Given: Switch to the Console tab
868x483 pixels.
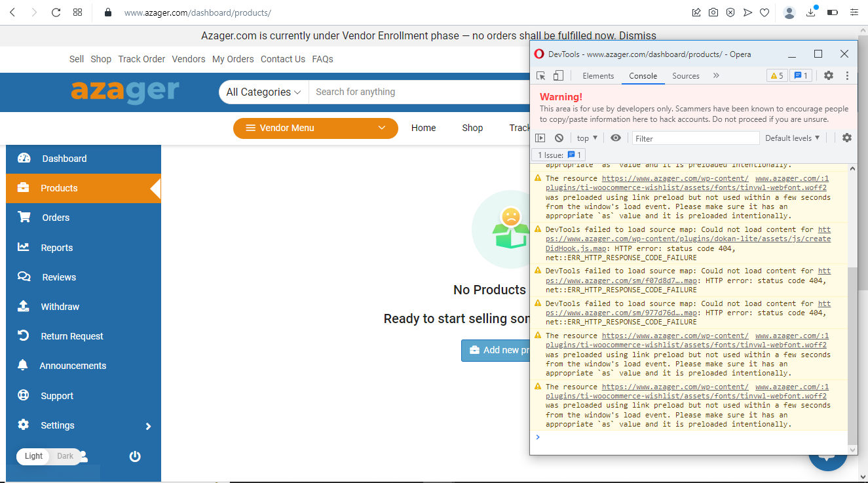Looking at the screenshot, I should point(643,76).
